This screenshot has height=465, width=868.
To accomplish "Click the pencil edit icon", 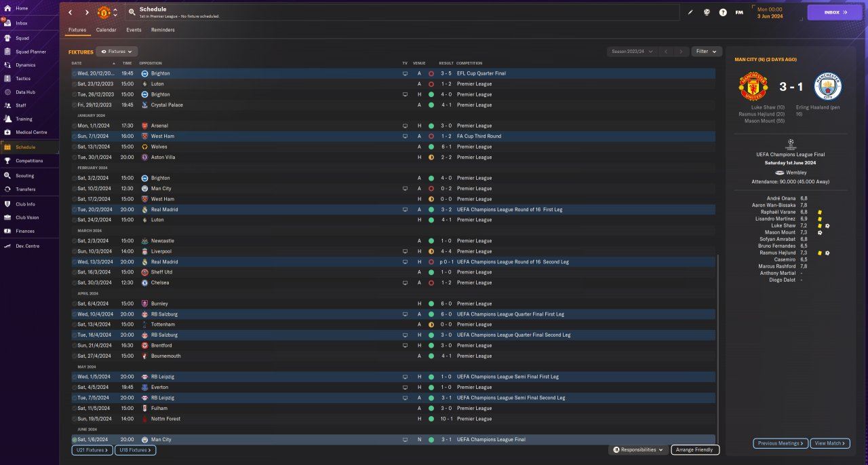I will (x=690, y=12).
